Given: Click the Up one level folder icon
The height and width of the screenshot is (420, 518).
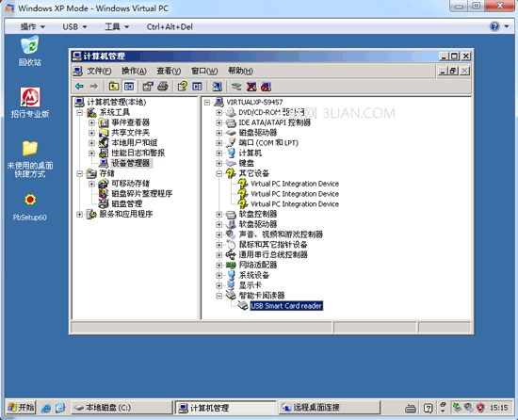Looking at the screenshot, I should click(114, 87).
